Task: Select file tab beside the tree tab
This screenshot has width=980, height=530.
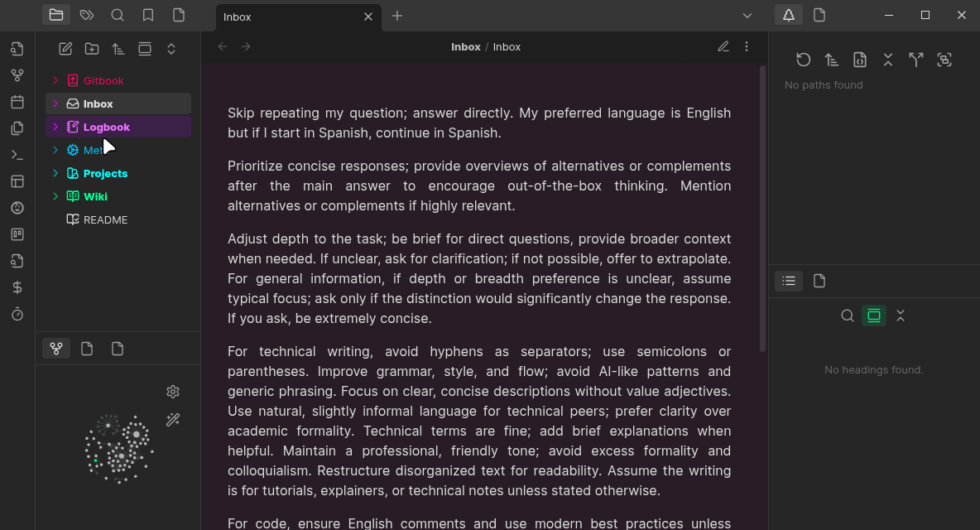Action: [x=819, y=15]
